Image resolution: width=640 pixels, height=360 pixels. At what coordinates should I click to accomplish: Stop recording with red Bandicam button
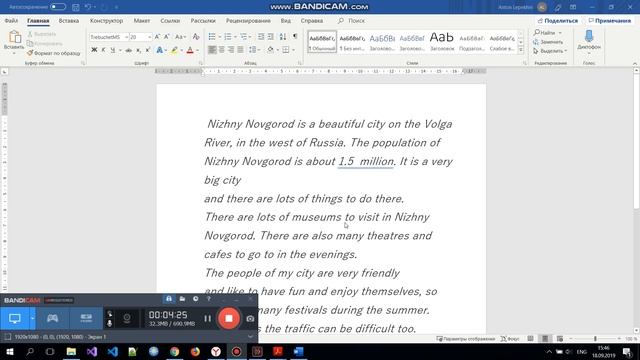(x=229, y=318)
